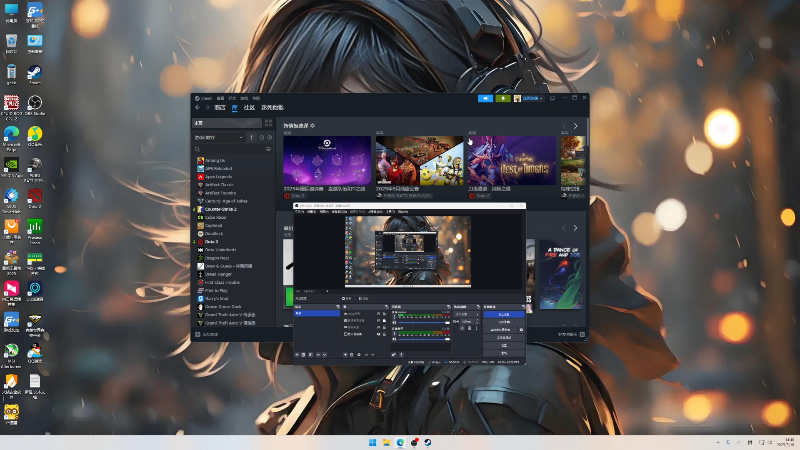Launch the PUBG Battlegrounds desktop shortcut

point(35,168)
